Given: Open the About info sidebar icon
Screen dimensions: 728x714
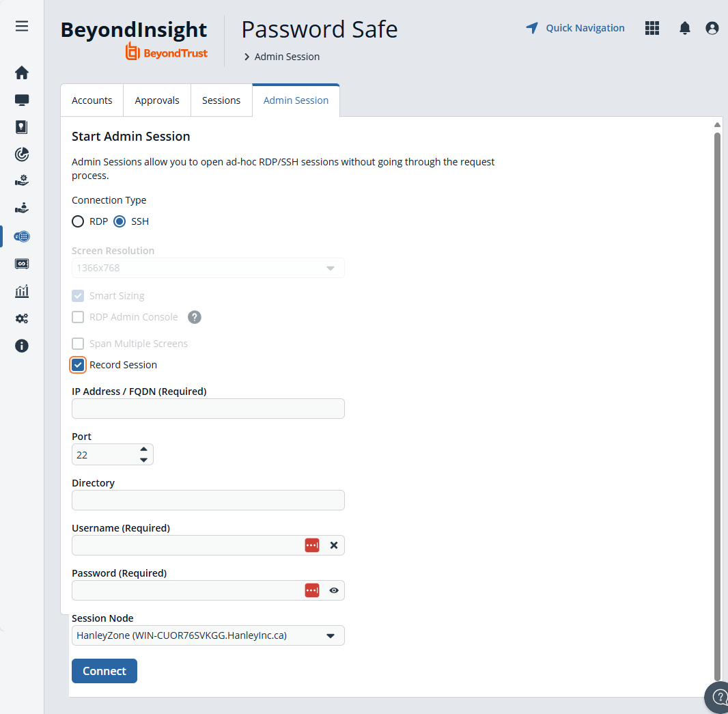Looking at the screenshot, I should (22, 346).
